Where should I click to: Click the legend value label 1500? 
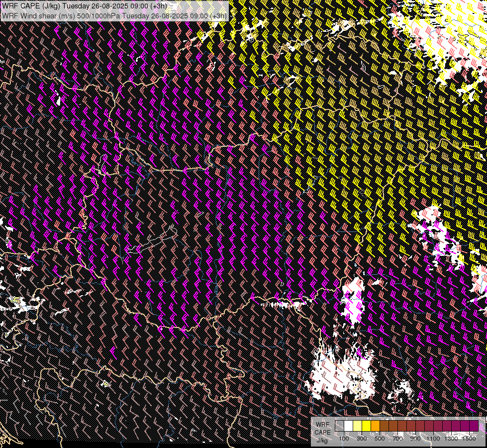469,439
